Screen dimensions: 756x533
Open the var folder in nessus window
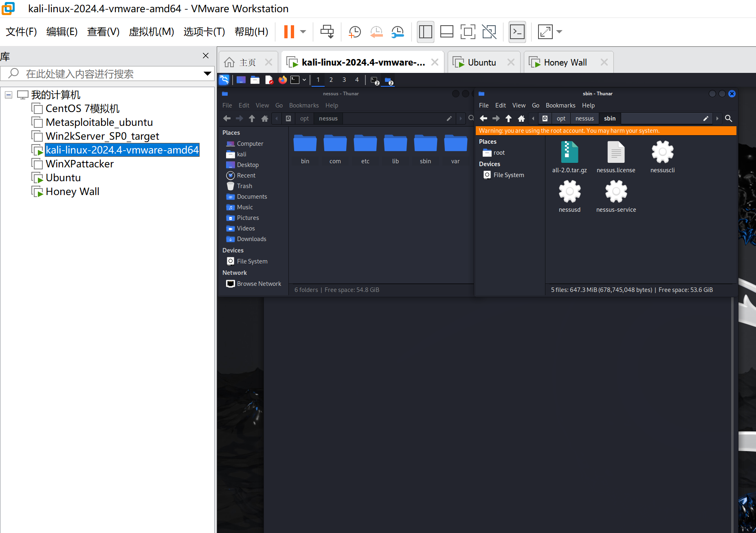[x=455, y=149]
